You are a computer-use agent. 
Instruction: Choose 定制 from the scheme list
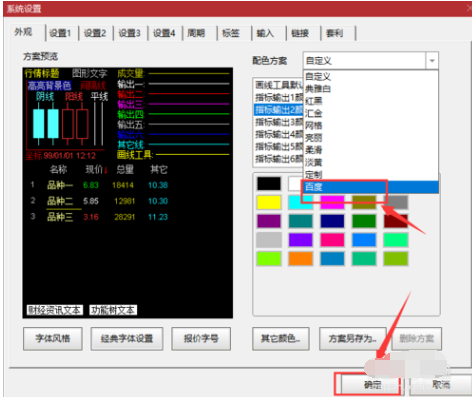pos(370,175)
